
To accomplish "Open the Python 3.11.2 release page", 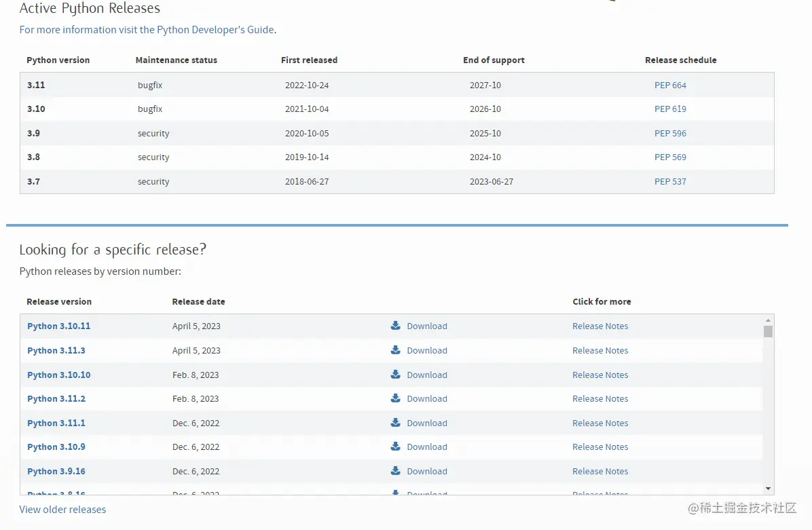I will (x=56, y=398).
